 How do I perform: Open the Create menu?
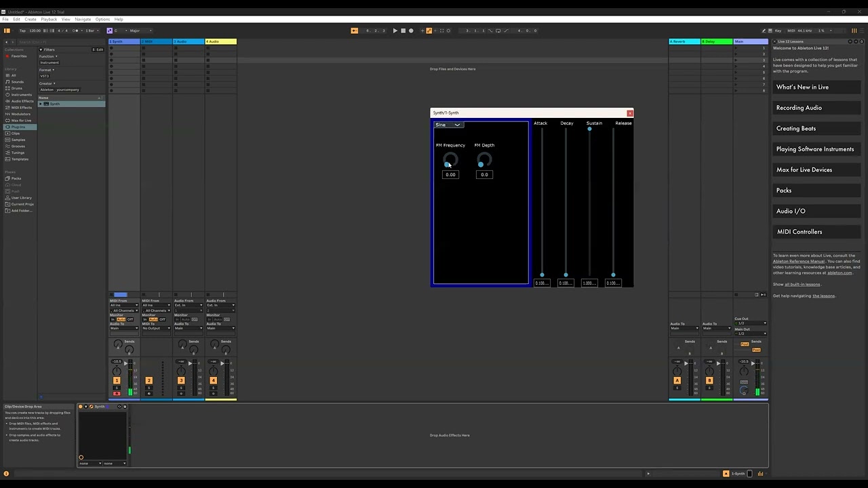click(x=31, y=19)
